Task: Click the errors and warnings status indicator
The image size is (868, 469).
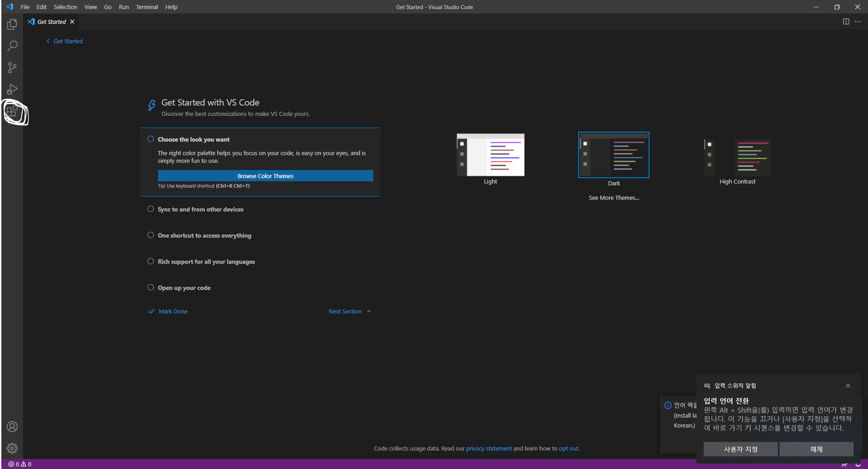Action: (20, 464)
